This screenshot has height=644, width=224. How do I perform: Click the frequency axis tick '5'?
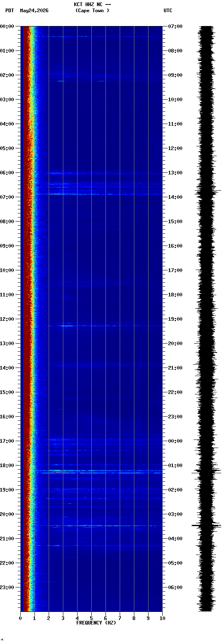coord(91,618)
